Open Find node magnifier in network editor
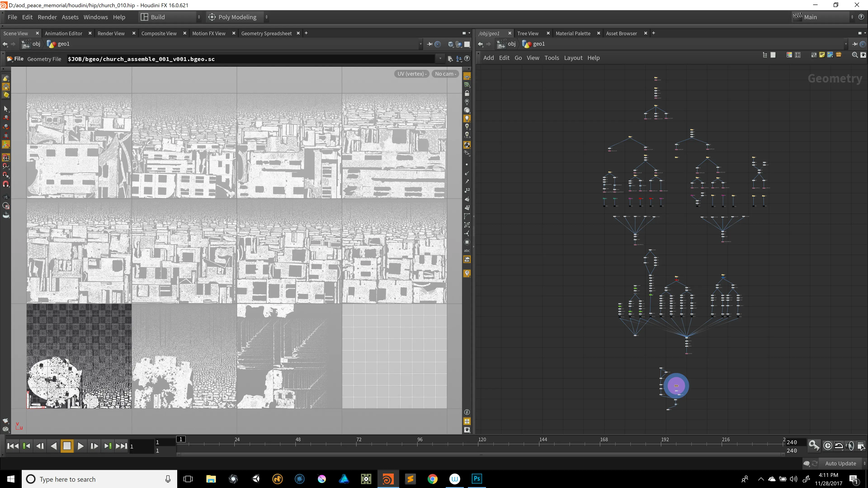 click(x=855, y=55)
